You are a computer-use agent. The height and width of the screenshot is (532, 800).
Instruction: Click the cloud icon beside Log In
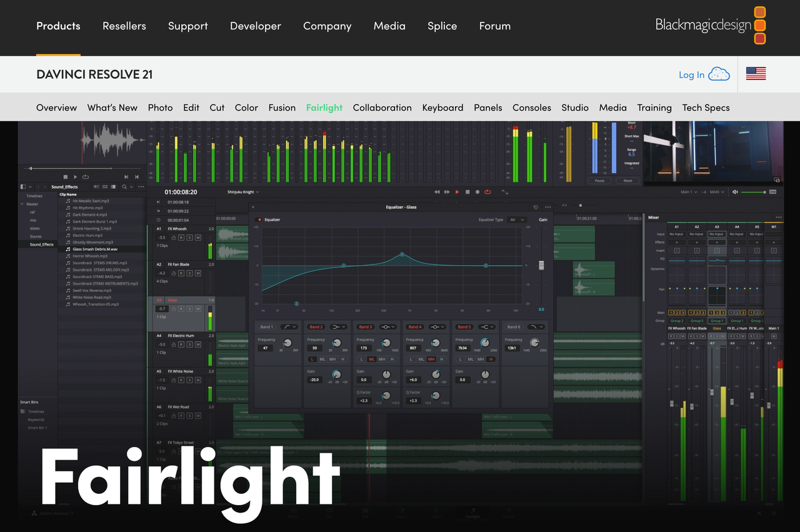pyautogui.click(x=719, y=74)
